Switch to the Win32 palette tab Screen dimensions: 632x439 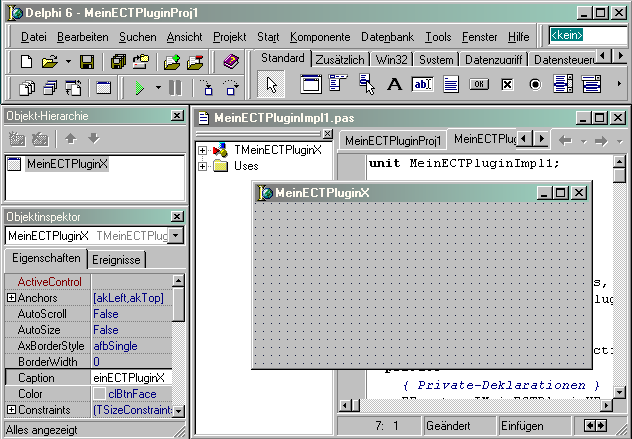click(x=391, y=60)
